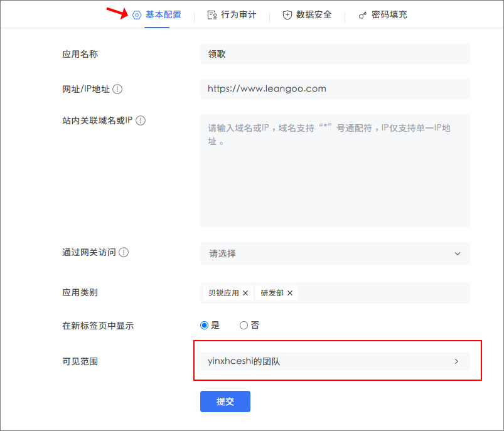Remove the 贝锐应用 tag with its × icon
Viewport: 504px width, 431px height.
point(246,292)
